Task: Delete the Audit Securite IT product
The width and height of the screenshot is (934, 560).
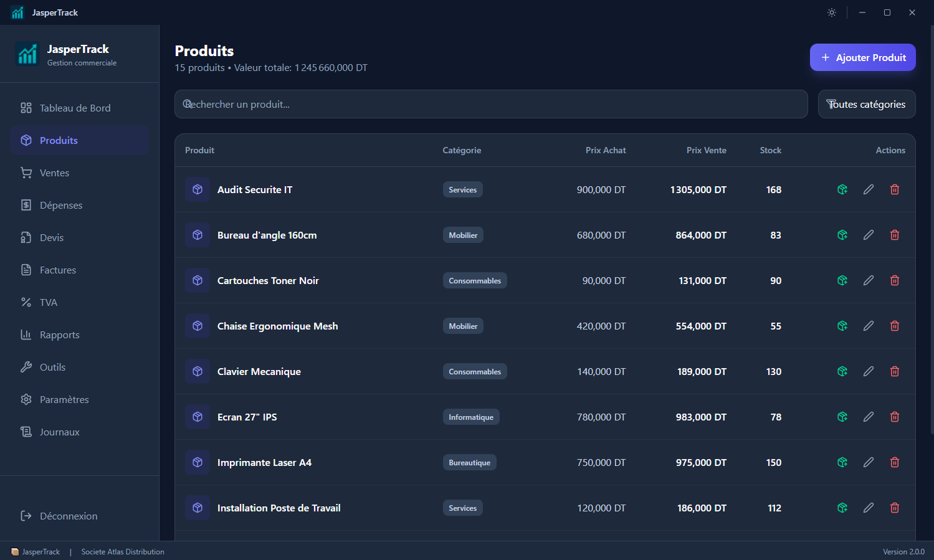Action: coord(895,189)
